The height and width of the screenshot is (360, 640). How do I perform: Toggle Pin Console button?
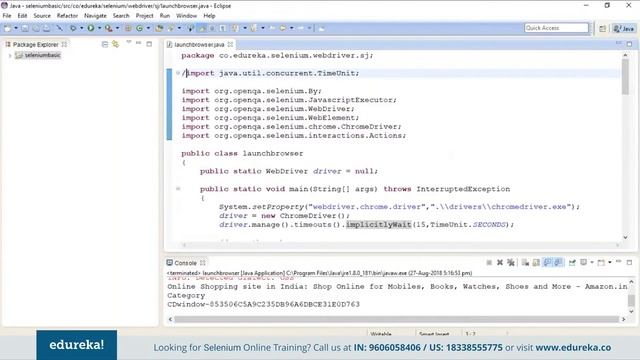coord(572,262)
